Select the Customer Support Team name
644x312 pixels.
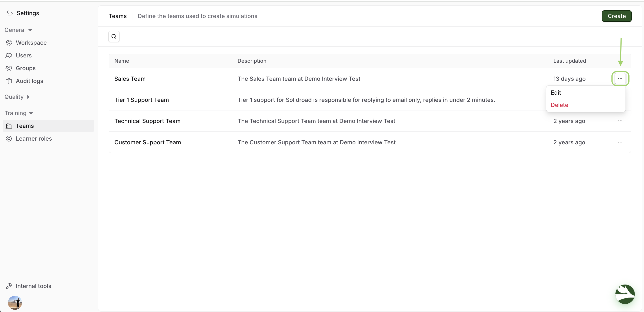(148, 142)
